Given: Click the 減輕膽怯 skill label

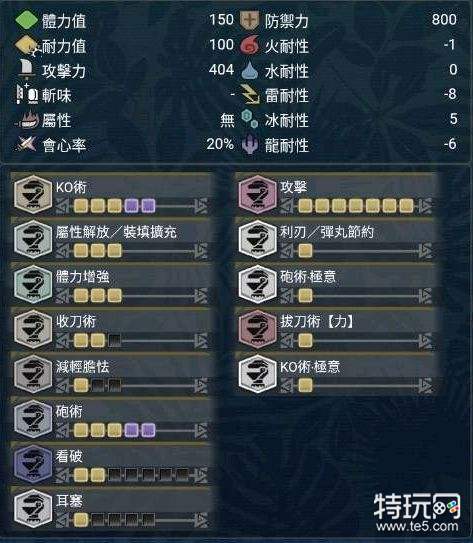Looking at the screenshot, I should click(82, 367).
